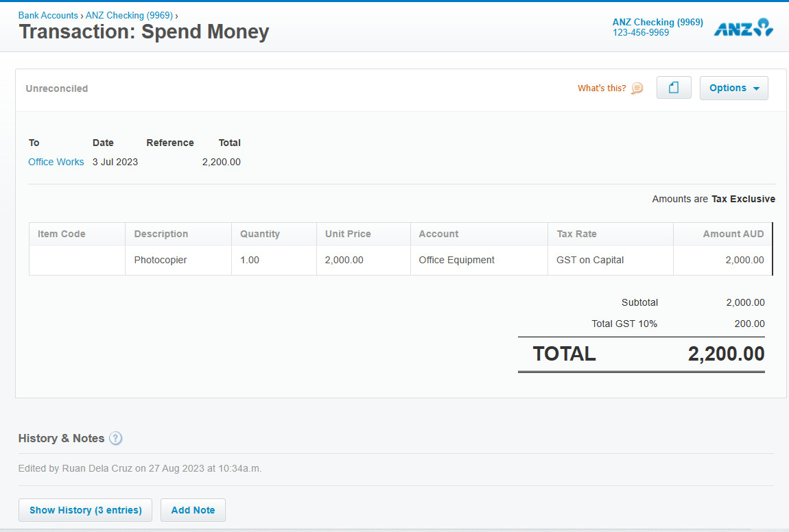This screenshot has height=532, width=789.
Task: Click account number 123-456-9969
Action: pyautogui.click(x=641, y=32)
